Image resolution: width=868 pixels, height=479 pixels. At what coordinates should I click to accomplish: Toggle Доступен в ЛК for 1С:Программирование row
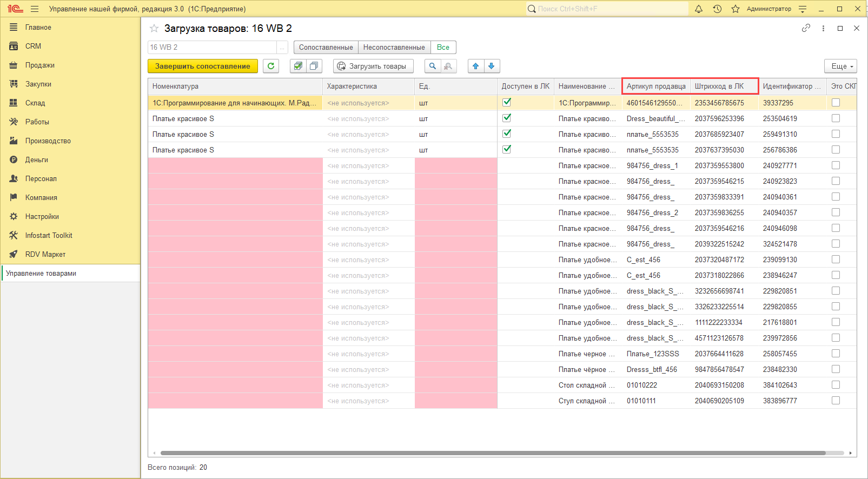(507, 102)
